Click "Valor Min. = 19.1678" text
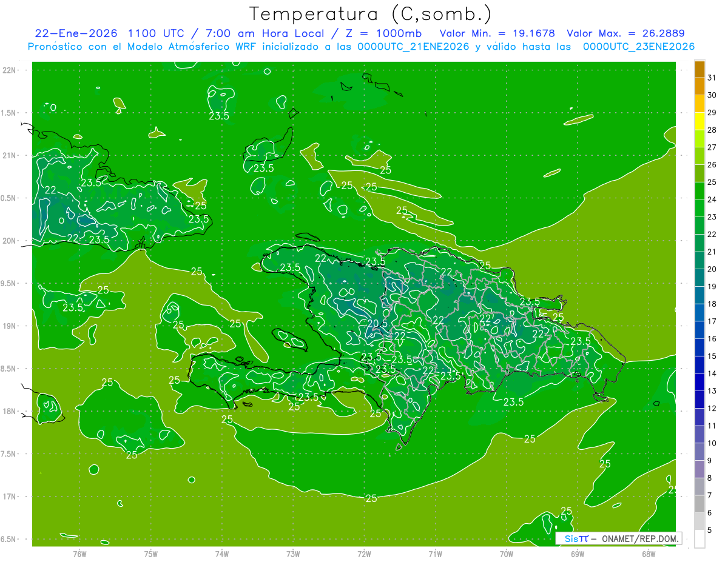The image size is (728, 562). coord(497,33)
